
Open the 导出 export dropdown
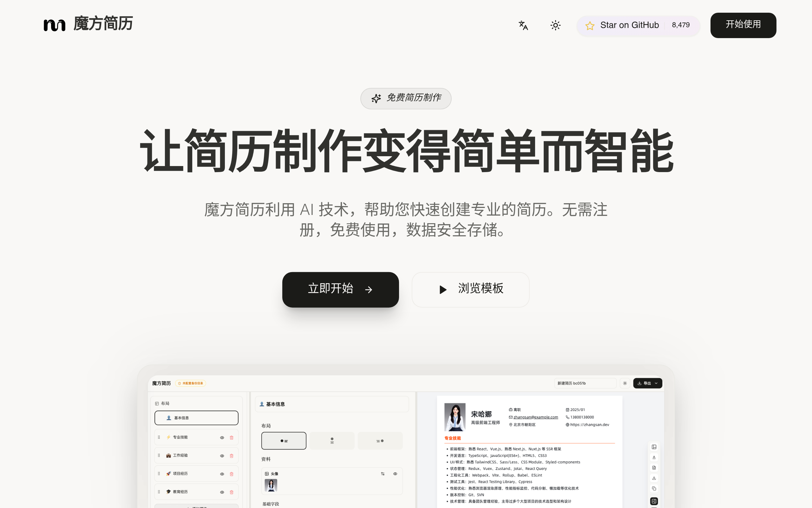(x=648, y=383)
